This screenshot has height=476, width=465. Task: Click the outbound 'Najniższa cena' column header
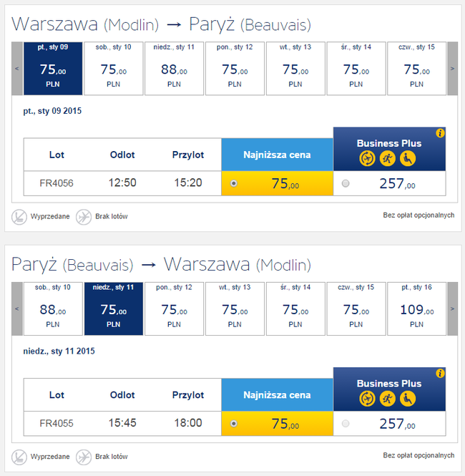coord(277,155)
